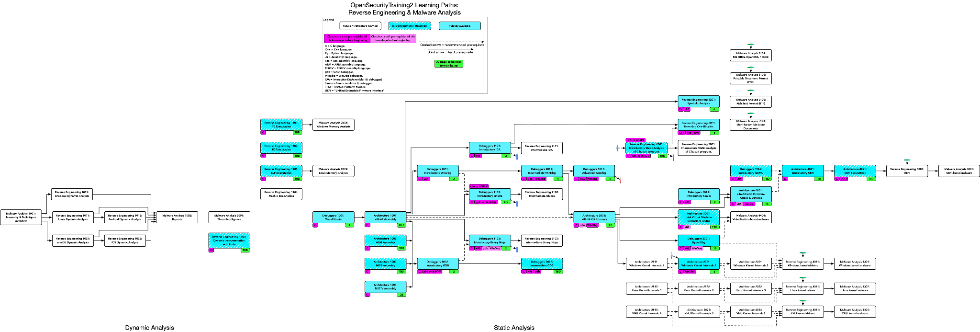Screen dimensions: 980x332
Task: Click red marker beside Advanced WinDbg node
Action: pyautogui.click(x=620, y=181)
